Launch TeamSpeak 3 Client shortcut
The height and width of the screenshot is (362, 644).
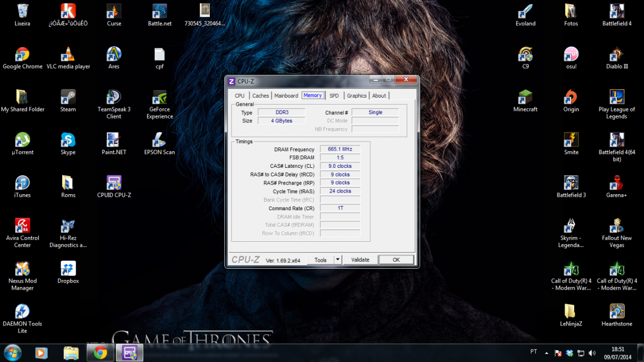pos(114,104)
